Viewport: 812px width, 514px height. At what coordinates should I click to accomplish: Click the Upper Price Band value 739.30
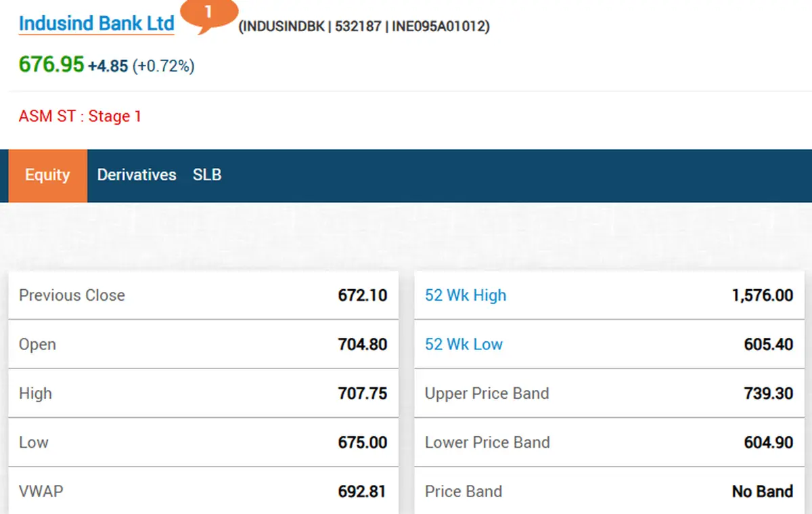(x=769, y=393)
